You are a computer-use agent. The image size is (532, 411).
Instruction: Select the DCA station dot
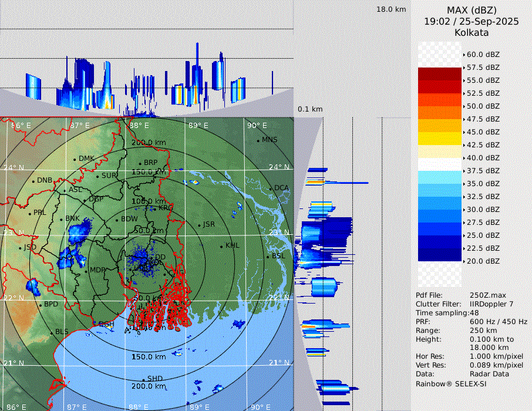coord(271,188)
